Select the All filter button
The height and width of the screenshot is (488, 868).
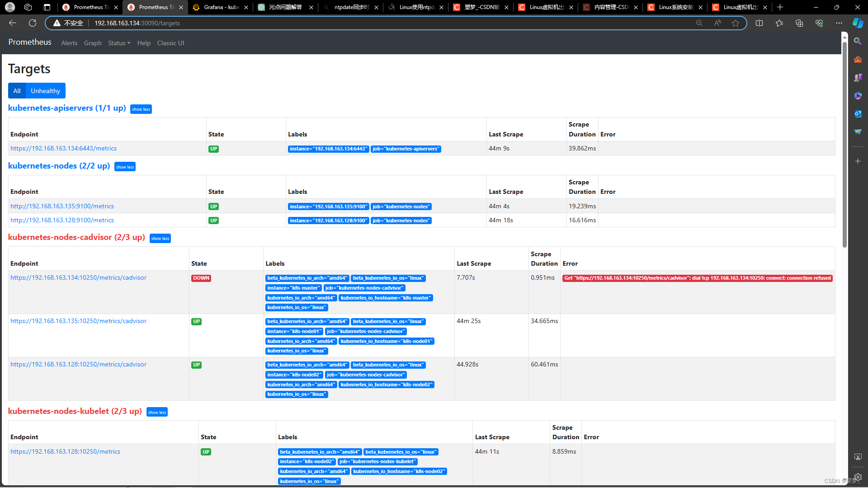coord(17,91)
